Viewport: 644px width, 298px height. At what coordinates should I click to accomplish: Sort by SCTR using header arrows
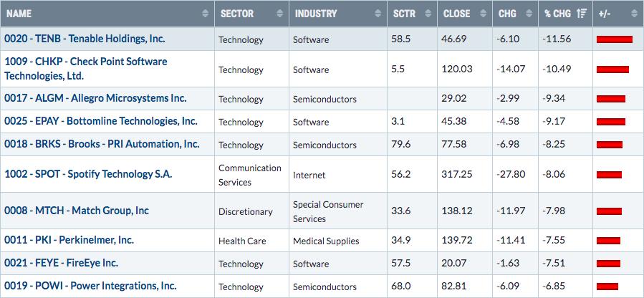tap(427, 13)
